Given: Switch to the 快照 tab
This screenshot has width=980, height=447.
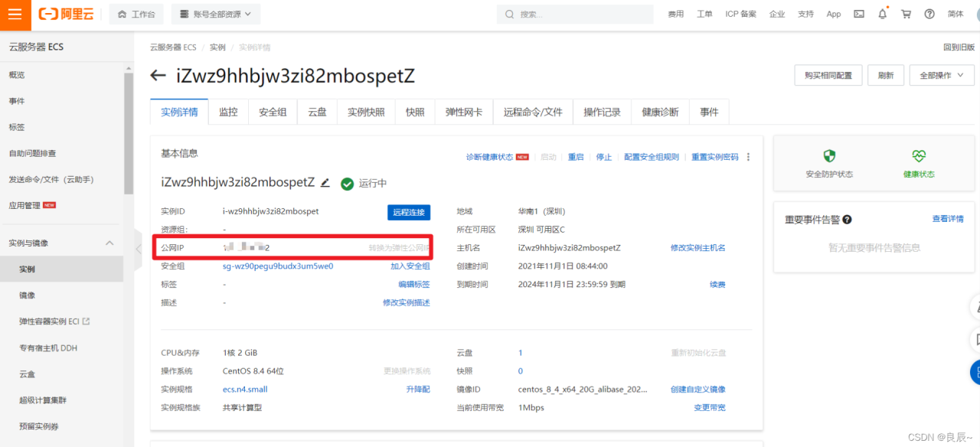Looking at the screenshot, I should click(415, 112).
